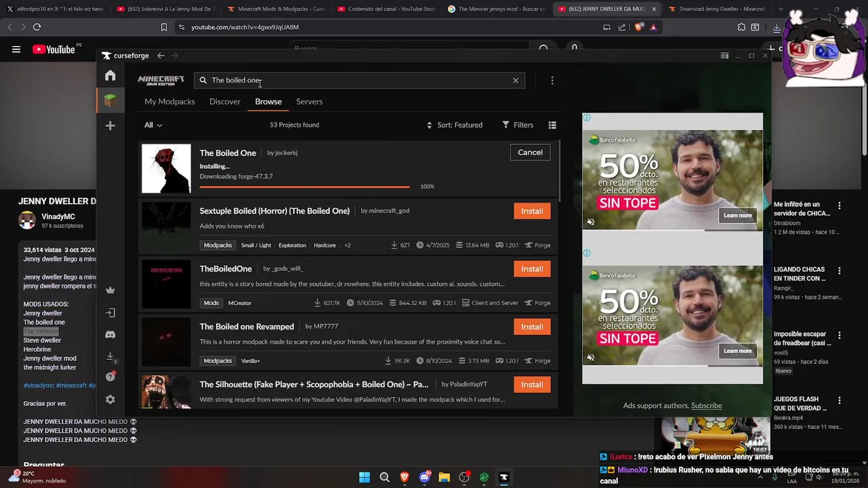Switch to Servers tab
Screen dimensions: 868x488
coord(309,101)
